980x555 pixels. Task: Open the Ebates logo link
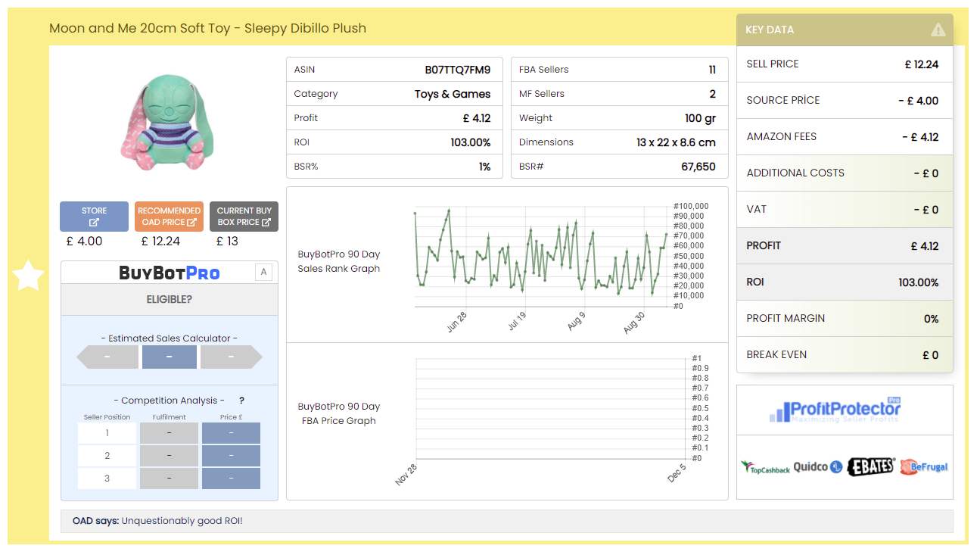point(871,466)
